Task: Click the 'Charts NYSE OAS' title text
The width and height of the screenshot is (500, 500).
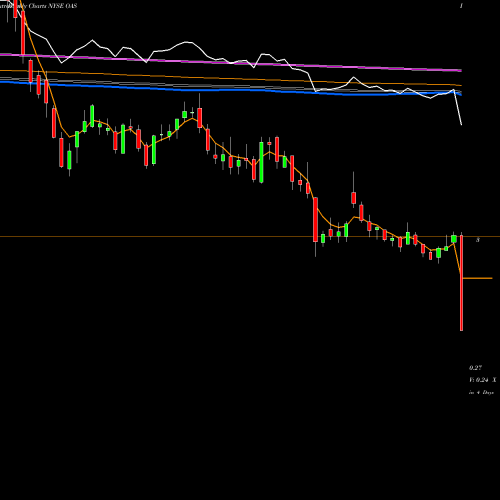Action: 53,6
